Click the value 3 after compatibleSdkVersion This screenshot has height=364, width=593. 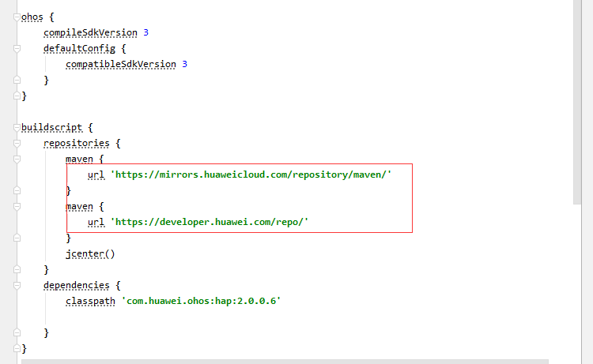tap(184, 64)
